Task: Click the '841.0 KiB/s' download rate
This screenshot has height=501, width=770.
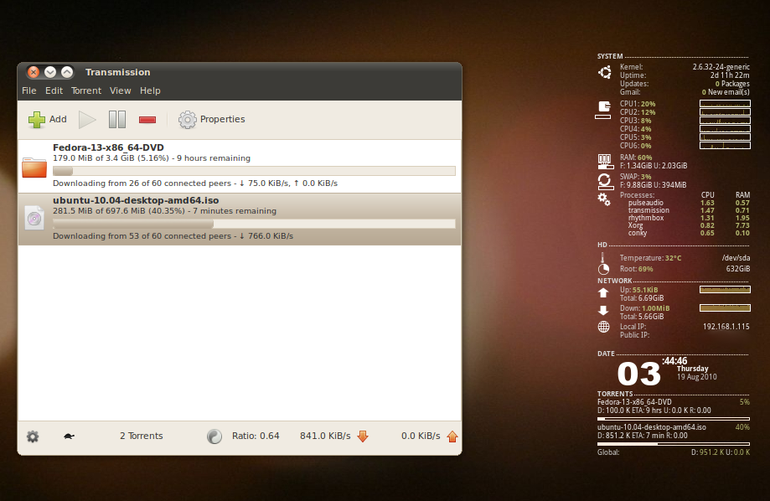Action: (325, 436)
